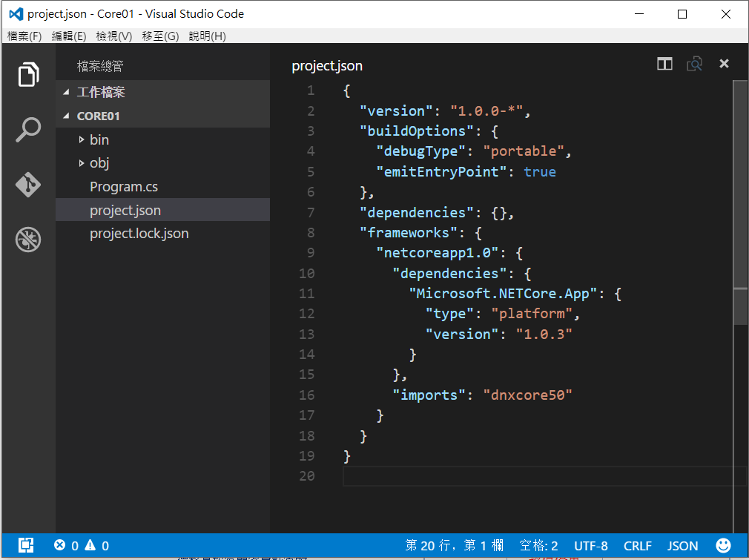Close the project.json editor
The image size is (749, 560).
725,64
